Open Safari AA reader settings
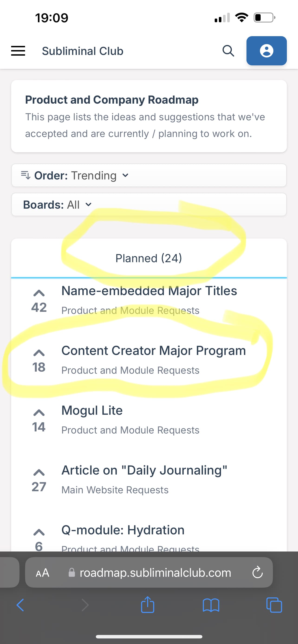Image resolution: width=298 pixels, height=644 pixels. tap(42, 573)
